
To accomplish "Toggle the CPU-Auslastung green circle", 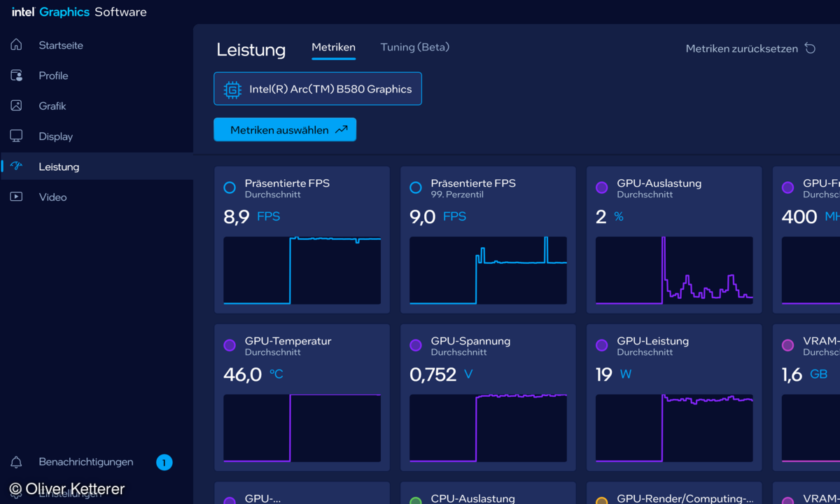I will tap(416, 501).
